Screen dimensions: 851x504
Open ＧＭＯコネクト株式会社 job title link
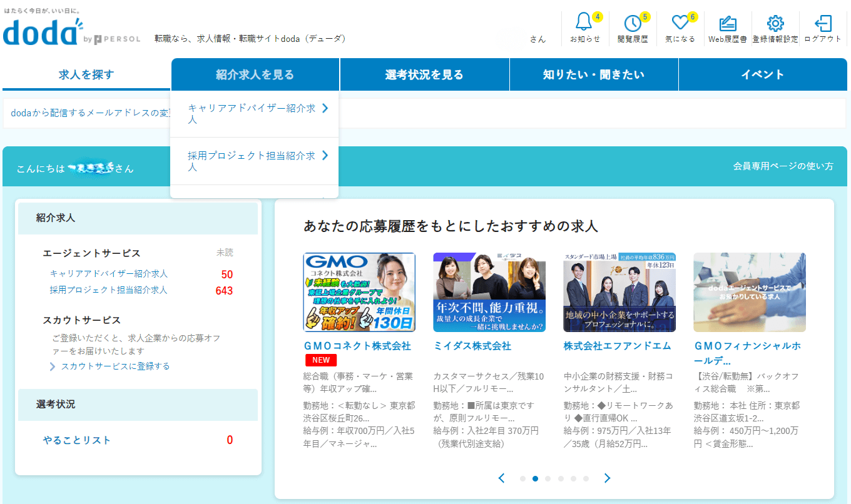pyautogui.click(x=357, y=346)
